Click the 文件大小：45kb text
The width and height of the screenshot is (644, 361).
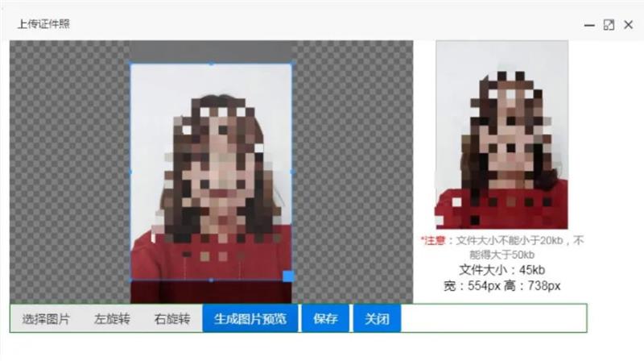[x=502, y=270]
